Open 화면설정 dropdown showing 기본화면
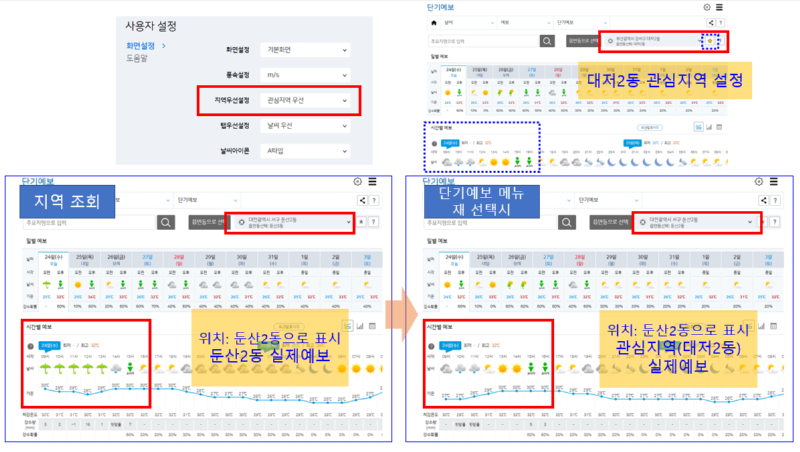 [x=305, y=50]
